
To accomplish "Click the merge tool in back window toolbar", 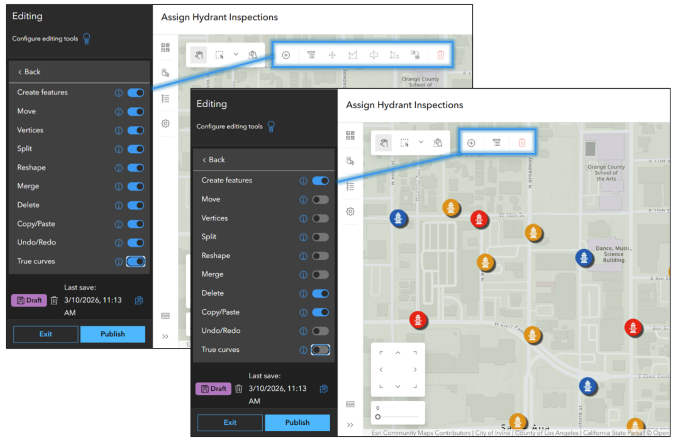I will tap(415, 55).
